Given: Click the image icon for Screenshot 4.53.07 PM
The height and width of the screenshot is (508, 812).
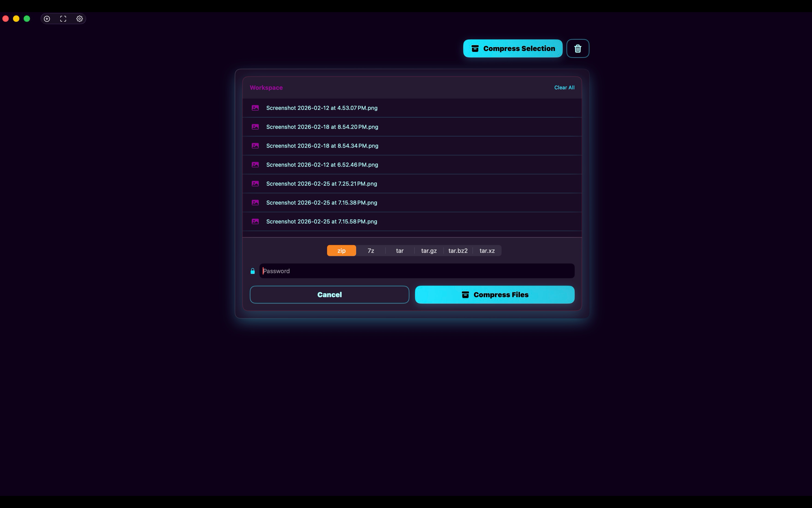Looking at the screenshot, I should (255, 108).
